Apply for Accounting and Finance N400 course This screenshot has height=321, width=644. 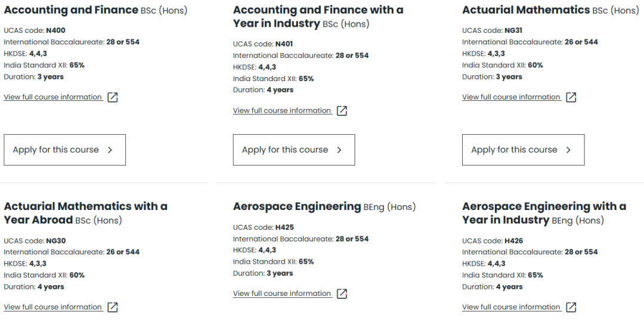65,150
